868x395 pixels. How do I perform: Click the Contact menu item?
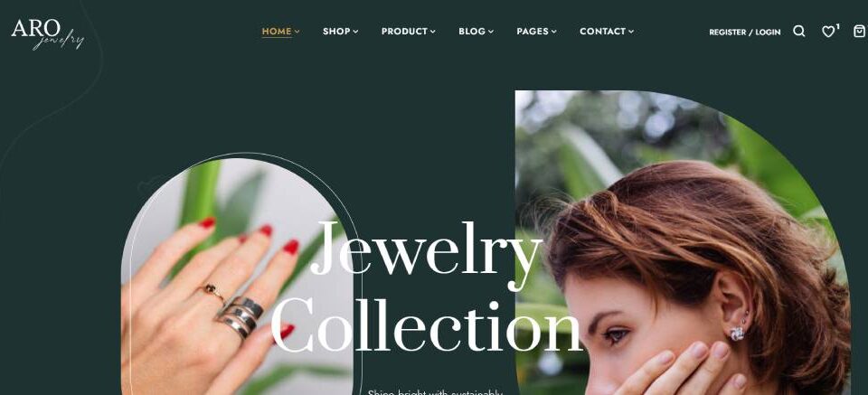coord(603,32)
